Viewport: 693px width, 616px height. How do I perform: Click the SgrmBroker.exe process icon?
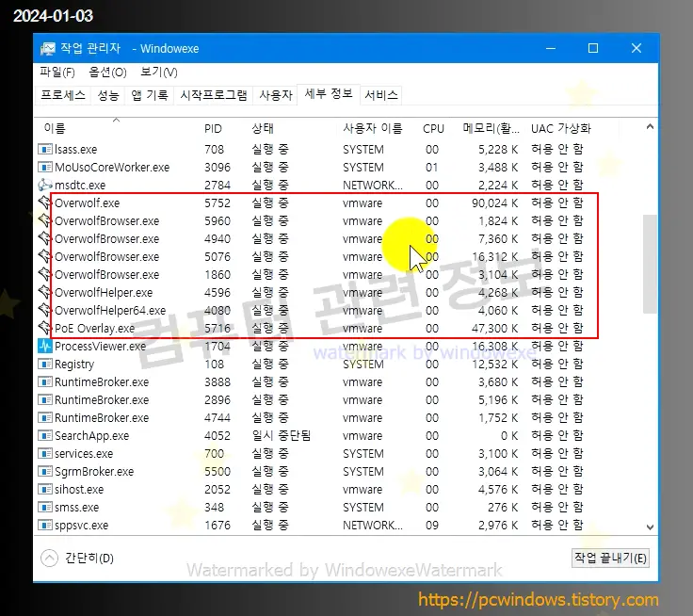(x=45, y=471)
